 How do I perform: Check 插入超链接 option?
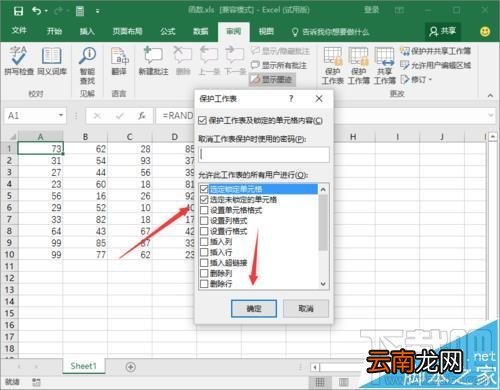click(204, 263)
